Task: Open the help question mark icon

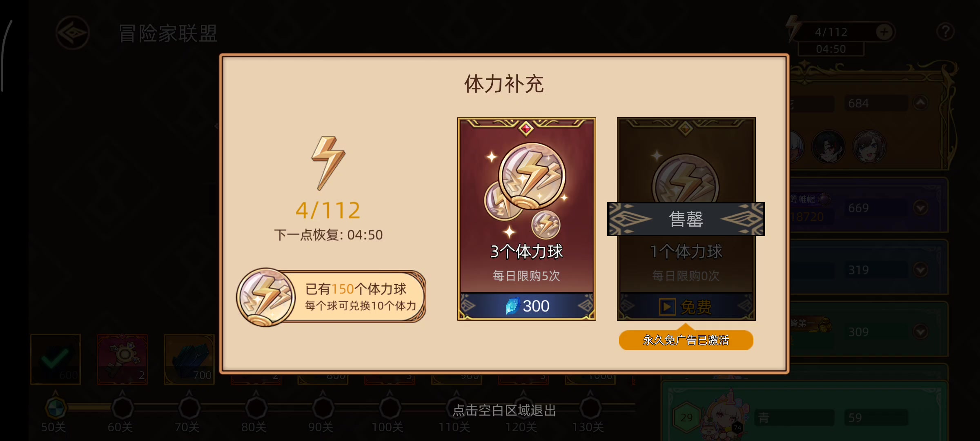Action: [x=945, y=31]
